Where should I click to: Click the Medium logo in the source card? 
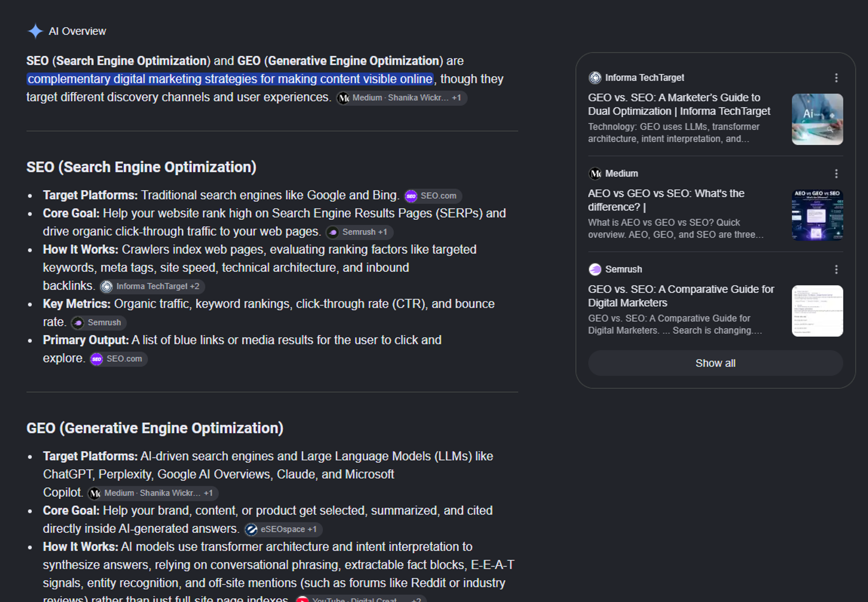(595, 174)
